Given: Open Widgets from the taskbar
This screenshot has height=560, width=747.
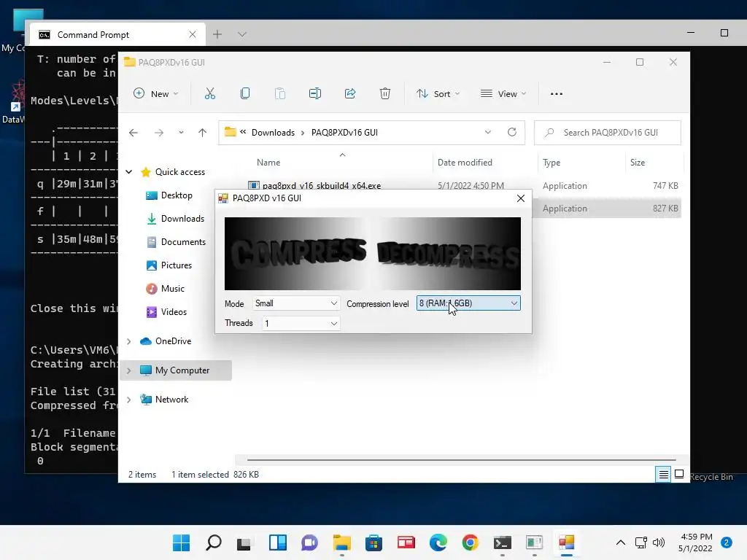Looking at the screenshot, I should [x=278, y=542].
